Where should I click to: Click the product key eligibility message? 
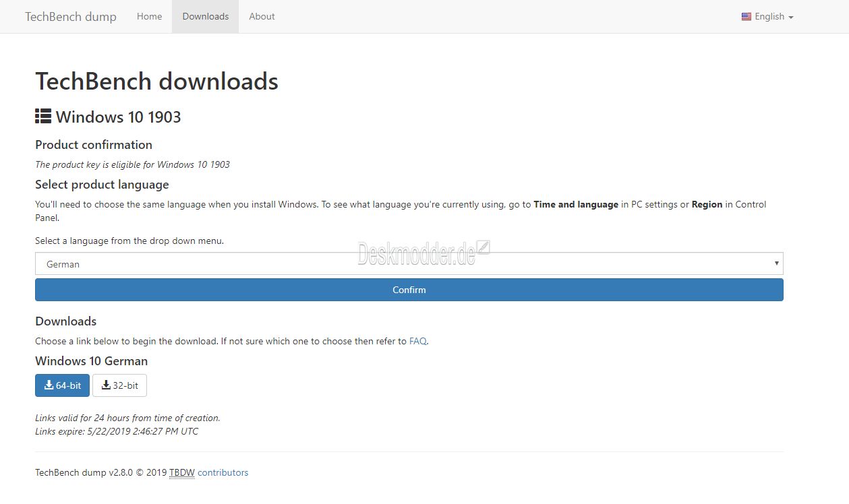(x=132, y=164)
